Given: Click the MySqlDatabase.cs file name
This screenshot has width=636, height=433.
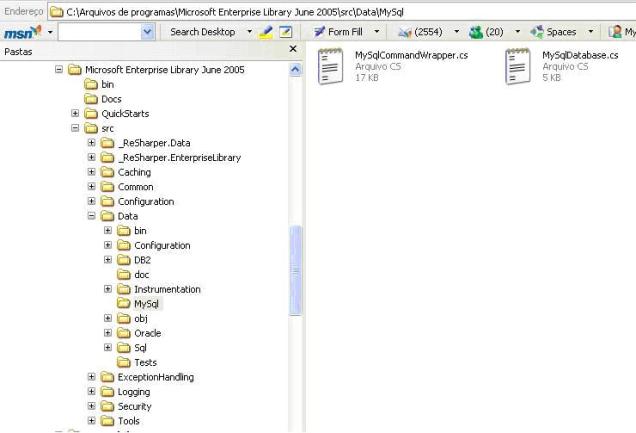Looking at the screenshot, I should 580,55.
